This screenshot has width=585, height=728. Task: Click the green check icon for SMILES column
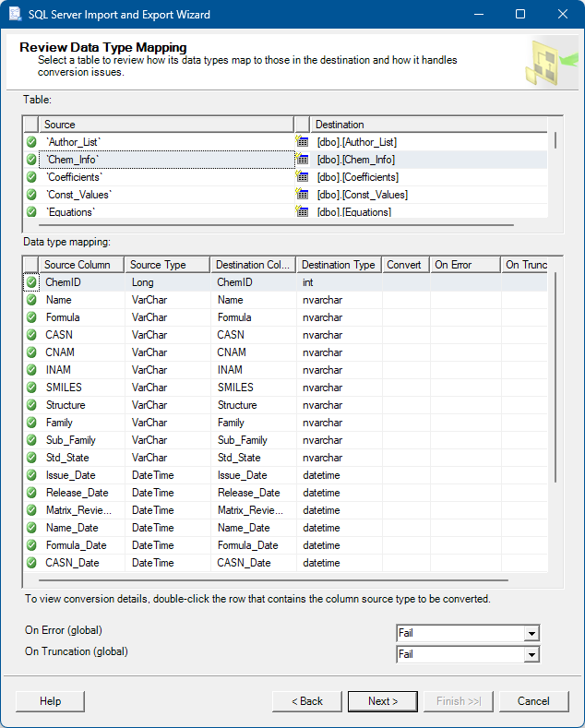click(x=31, y=388)
